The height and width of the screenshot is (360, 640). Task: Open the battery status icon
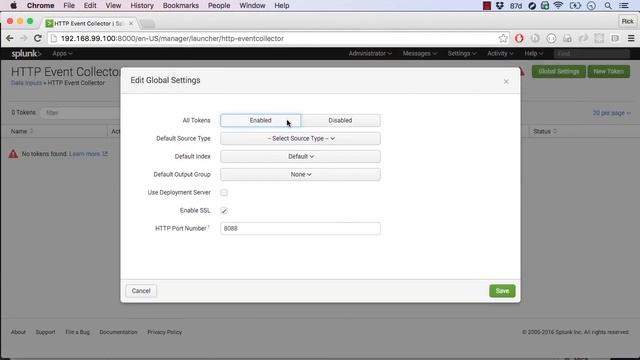575,6
